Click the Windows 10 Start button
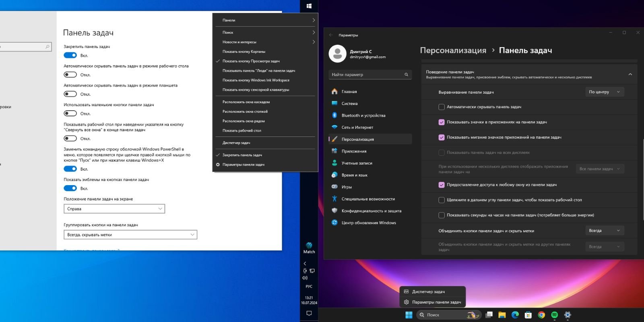Image resolution: width=644 pixels, height=322 pixels. (309, 6)
